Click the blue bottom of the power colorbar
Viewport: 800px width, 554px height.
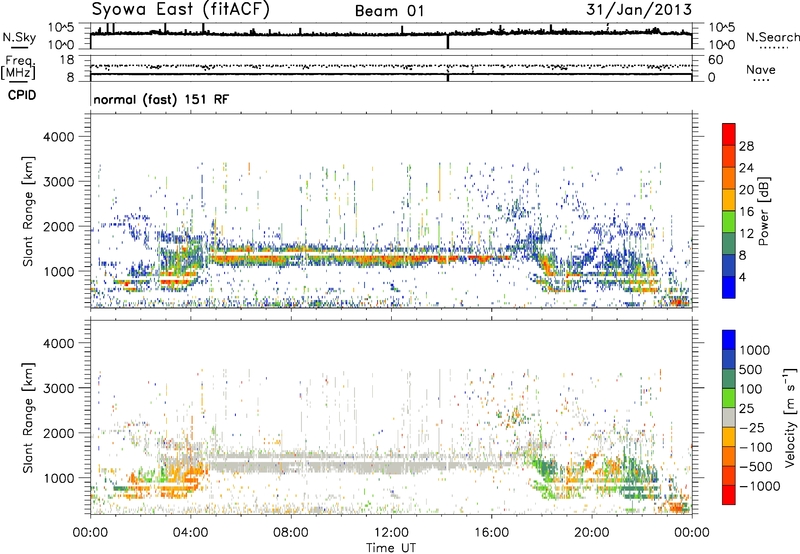click(729, 287)
